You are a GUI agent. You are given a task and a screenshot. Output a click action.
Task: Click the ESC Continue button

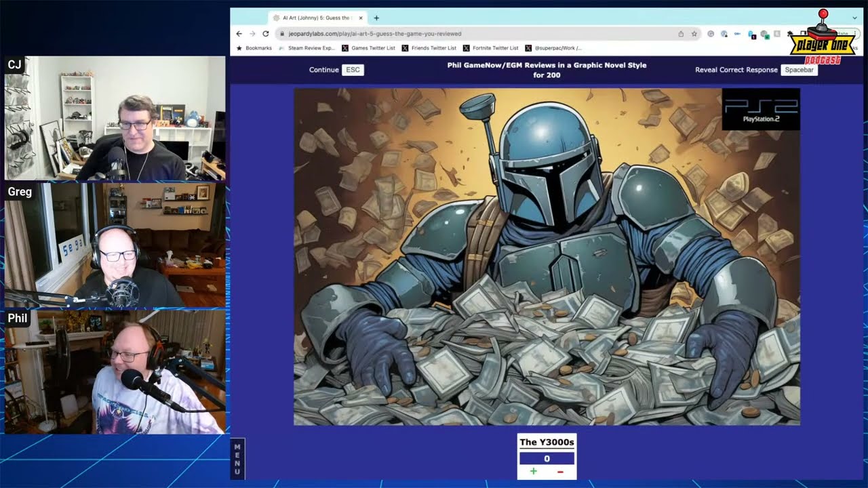[x=353, y=70]
